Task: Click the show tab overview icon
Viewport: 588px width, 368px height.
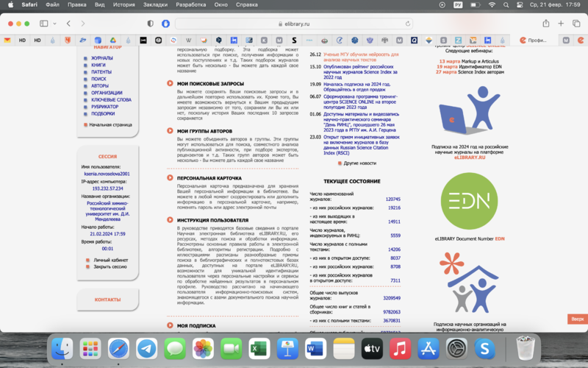Action: click(x=576, y=24)
